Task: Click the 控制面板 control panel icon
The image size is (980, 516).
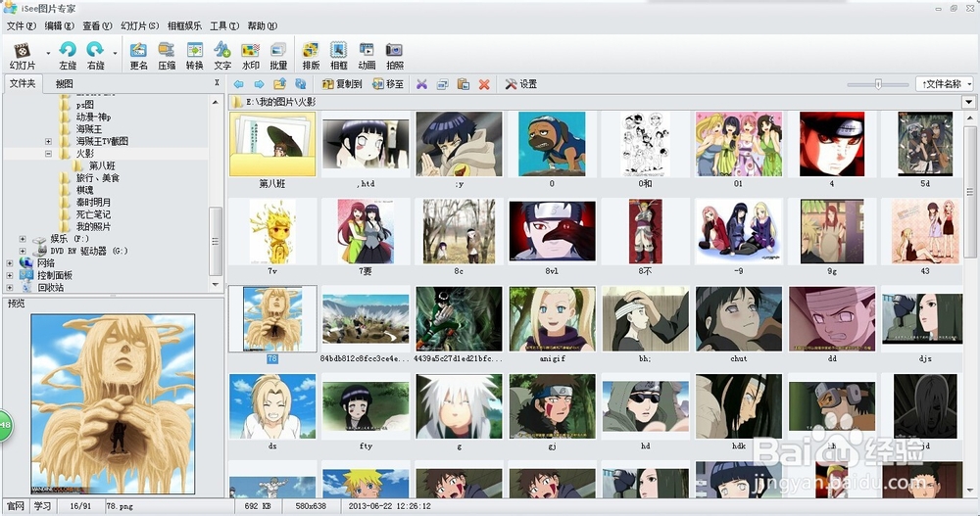Action: click(x=26, y=275)
